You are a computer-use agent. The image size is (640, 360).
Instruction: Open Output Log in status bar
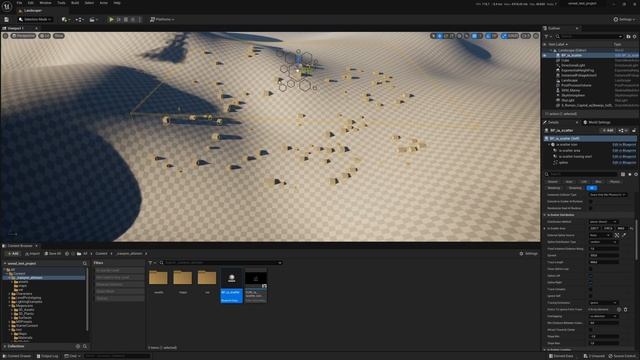[x=48, y=356]
